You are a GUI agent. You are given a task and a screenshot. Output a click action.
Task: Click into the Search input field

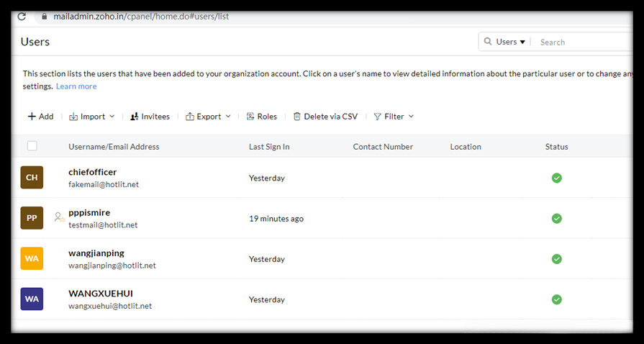583,42
